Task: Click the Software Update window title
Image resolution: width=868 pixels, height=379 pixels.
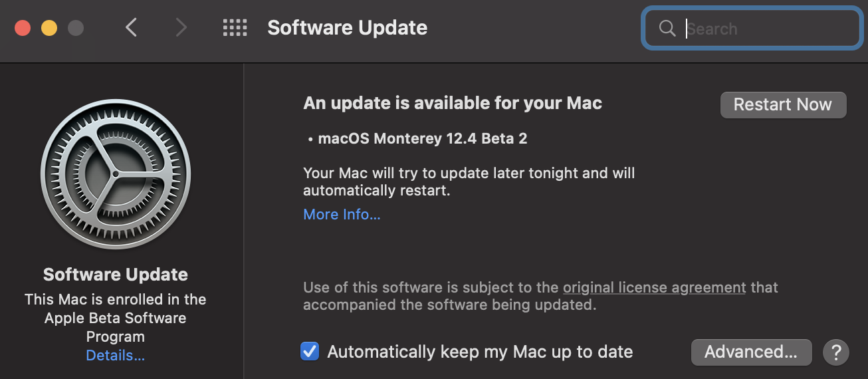Action: [347, 28]
